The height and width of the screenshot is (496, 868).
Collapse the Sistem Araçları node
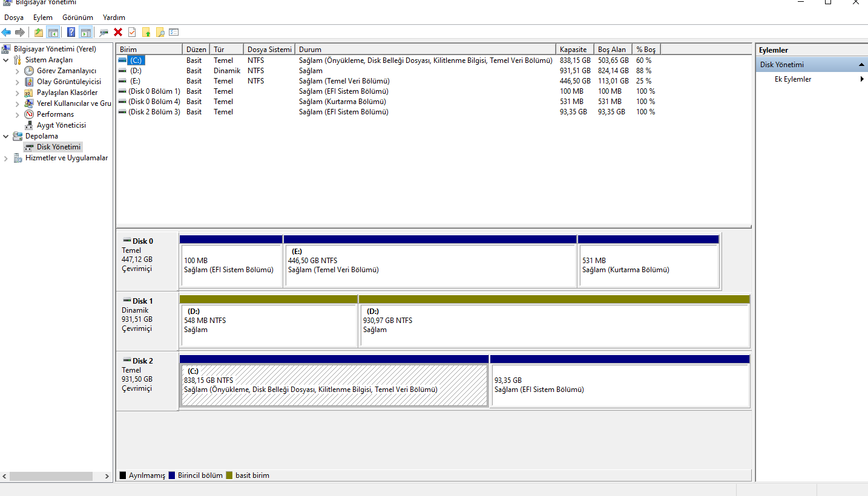(6, 60)
